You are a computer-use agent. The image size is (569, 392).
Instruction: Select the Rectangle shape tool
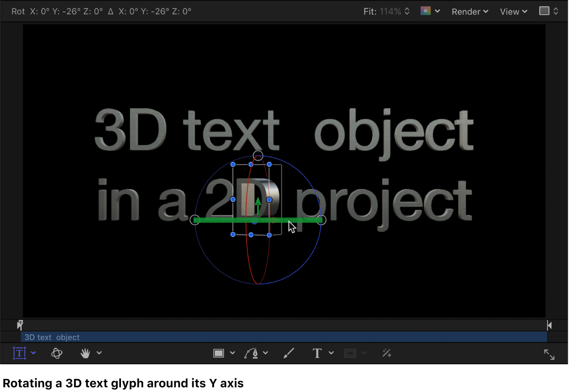tap(219, 353)
